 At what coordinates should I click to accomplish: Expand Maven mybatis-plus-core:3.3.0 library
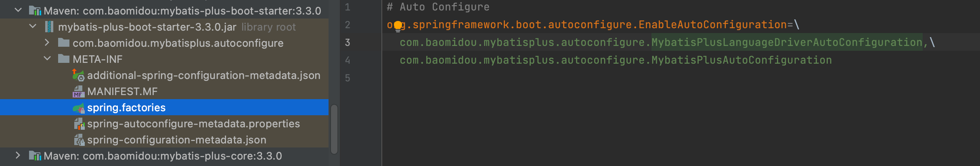click(x=18, y=155)
